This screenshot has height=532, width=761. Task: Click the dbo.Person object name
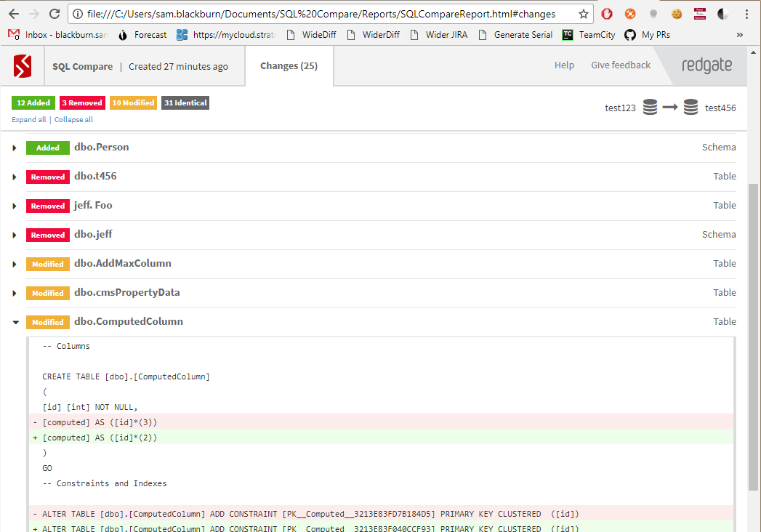[x=102, y=147]
